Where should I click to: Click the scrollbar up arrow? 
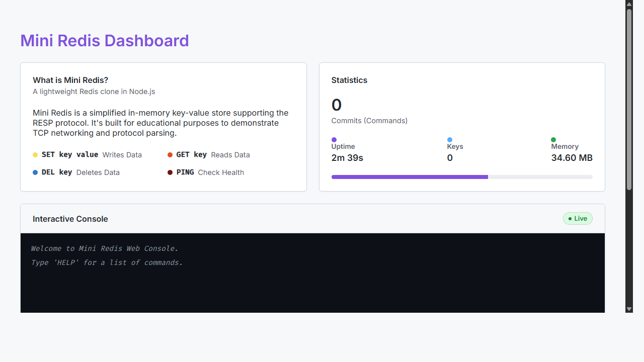pyautogui.click(x=629, y=4)
